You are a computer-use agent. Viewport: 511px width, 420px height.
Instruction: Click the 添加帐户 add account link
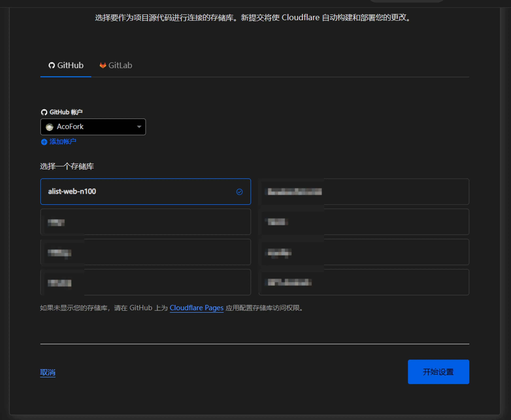63,142
